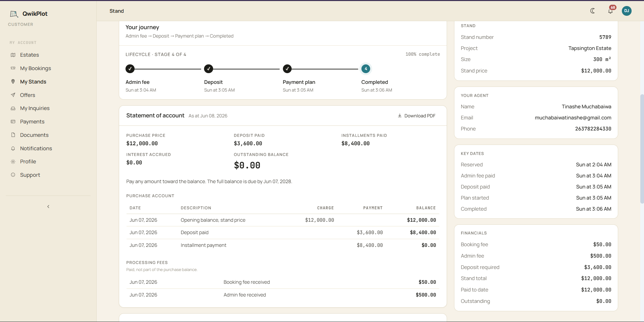The image size is (644, 322).
Task: Click the Completed stage 4 marker
Action: (x=366, y=69)
